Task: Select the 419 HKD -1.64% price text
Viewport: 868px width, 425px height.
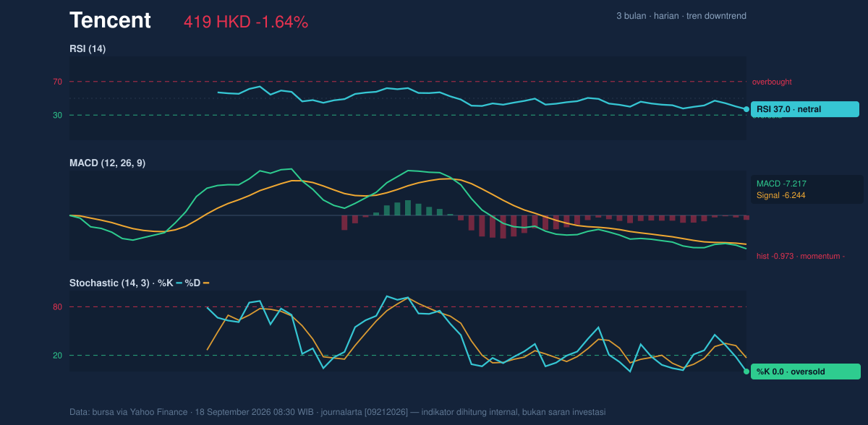Action: pyautogui.click(x=246, y=22)
